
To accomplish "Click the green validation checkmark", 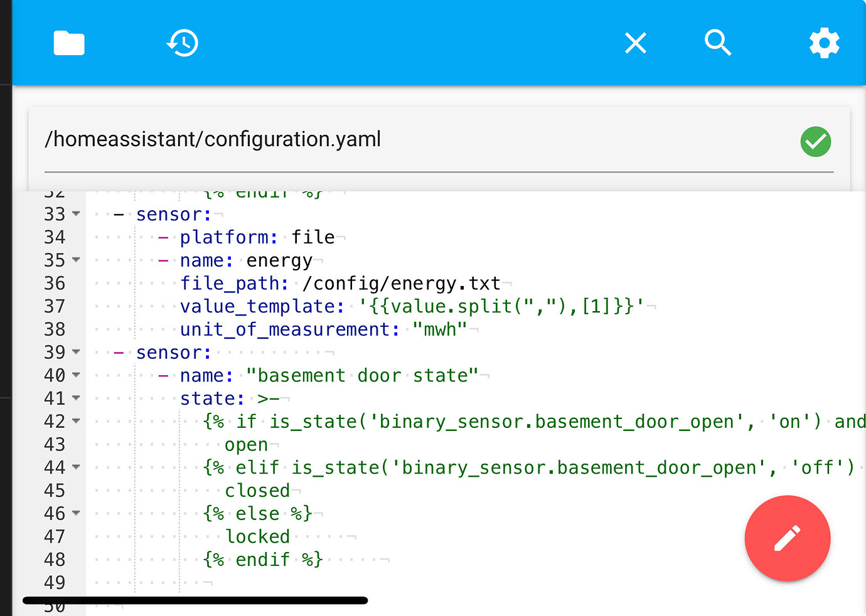I will click(815, 142).
